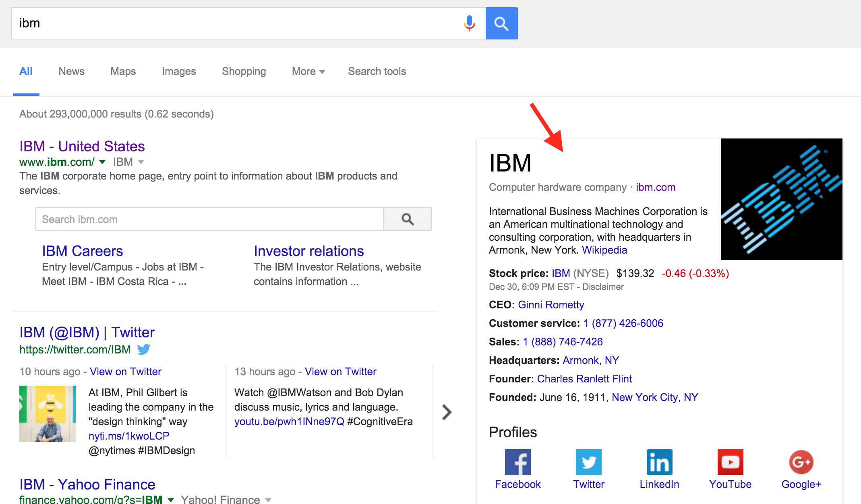Open the YouTube profile icon
The height and width of the screenshot is (504, 861).
730,462
